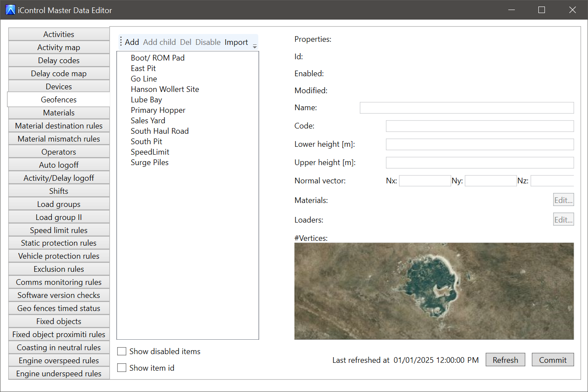This screenshot has height=392, width=588.
Task: Open Vehicle protection rules tab
Action: pyautogui.click(x=59, y=256)
